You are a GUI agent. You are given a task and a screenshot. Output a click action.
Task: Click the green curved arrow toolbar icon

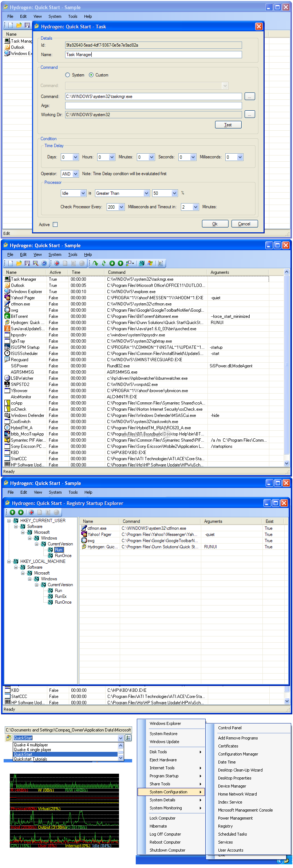click(x=95, y=263)
